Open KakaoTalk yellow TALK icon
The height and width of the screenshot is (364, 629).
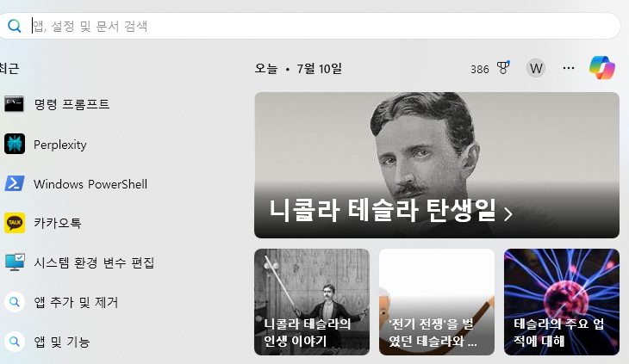(x=15, y=223)
